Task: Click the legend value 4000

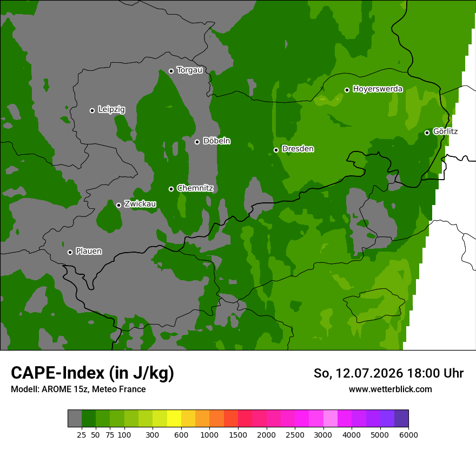Action: [x=352, y=435]
